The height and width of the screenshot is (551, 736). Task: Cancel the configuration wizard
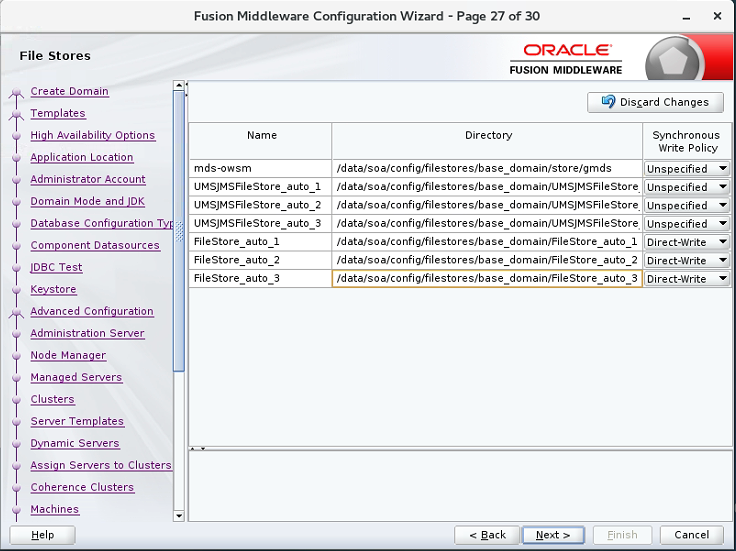pos(691,535)
